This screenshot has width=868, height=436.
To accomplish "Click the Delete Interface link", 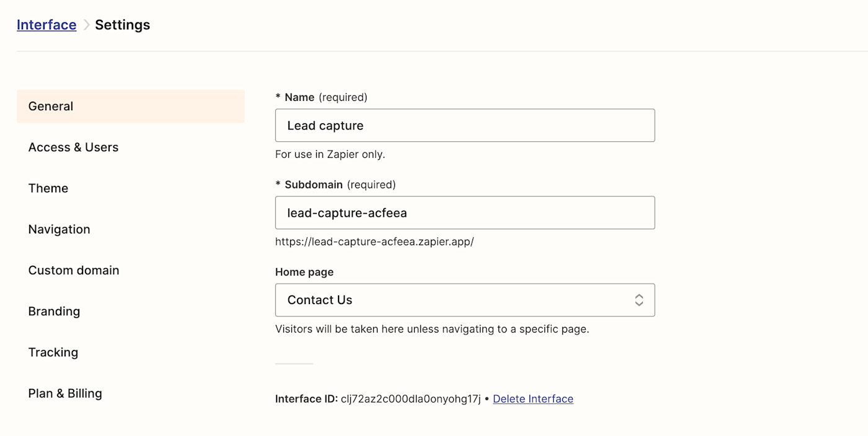I will [x=533, y=399].
